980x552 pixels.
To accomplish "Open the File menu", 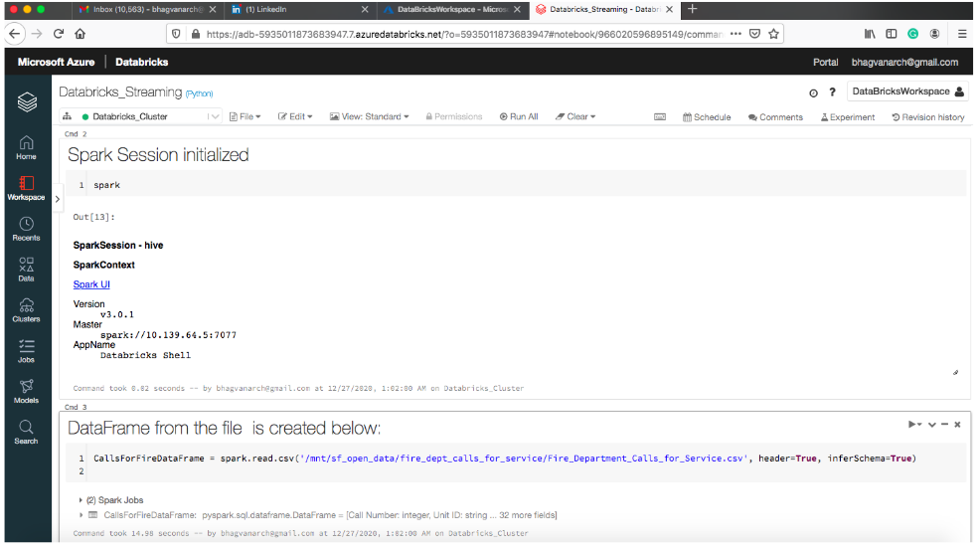I will (x=245, y=116).
